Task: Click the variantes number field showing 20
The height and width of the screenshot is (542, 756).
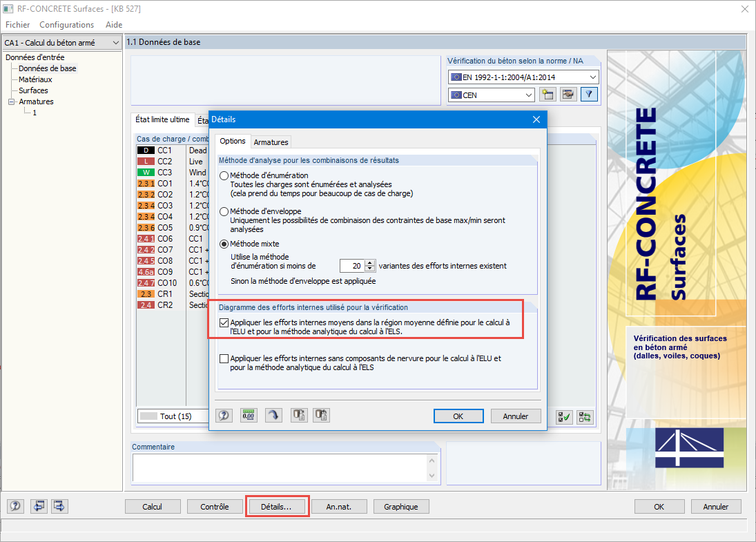Action: tap(352, 266)
